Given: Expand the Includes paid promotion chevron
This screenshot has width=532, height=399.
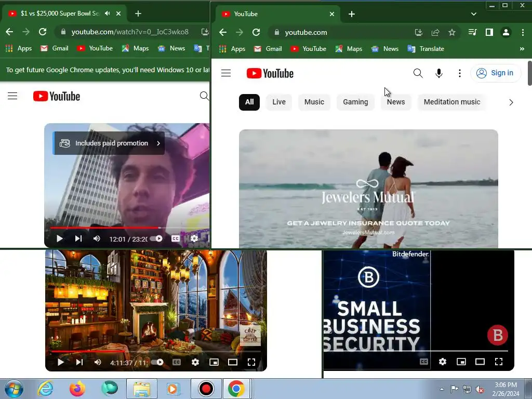Looking at the screenshot, I should 158,143.
